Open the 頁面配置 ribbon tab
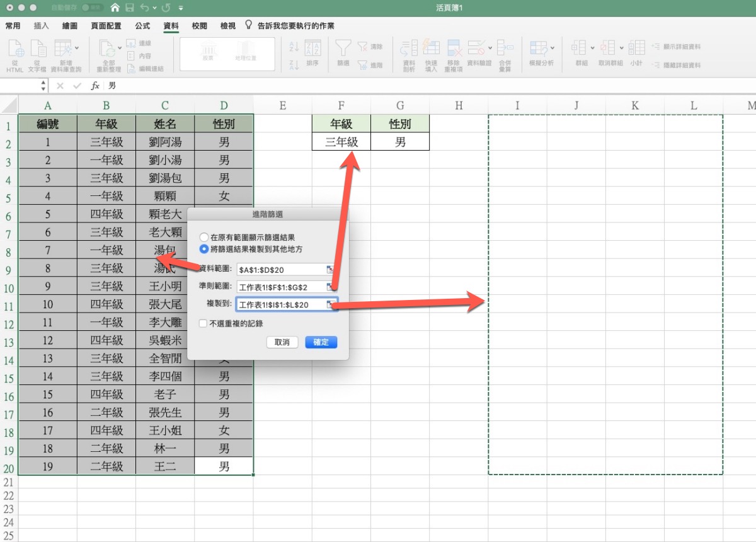756x542 pixels. tap(106, 26)
